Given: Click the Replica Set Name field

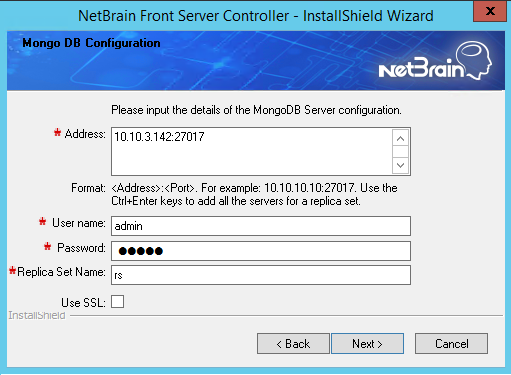Looking at the screenshot, I should pos(261,275).
